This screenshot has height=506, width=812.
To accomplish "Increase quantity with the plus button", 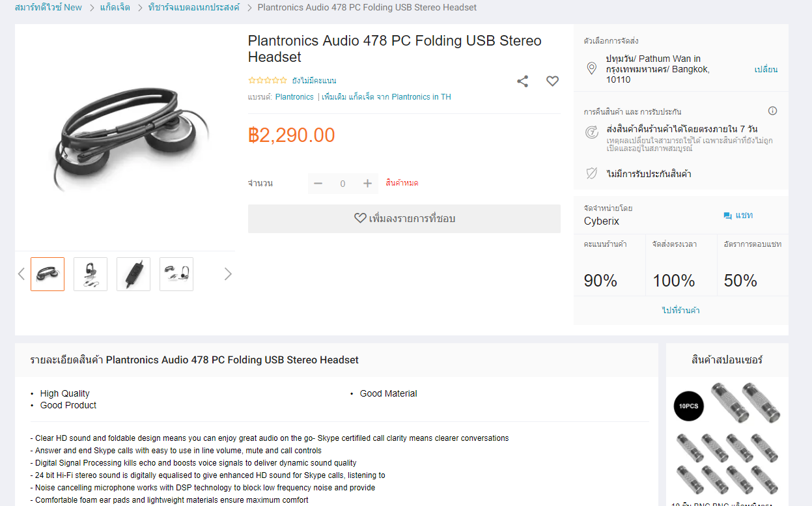I will 367,184.
